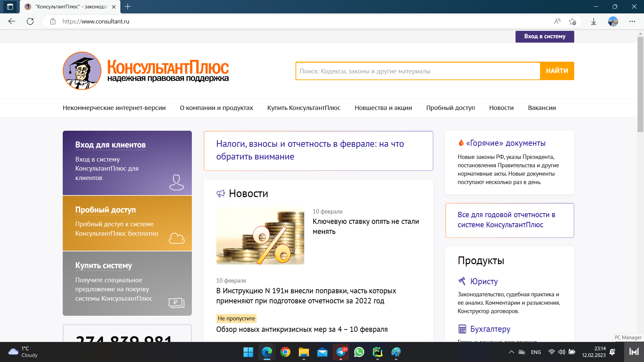
Task: Show hidden system tray icons chevron
Action: click(x=511, y=352)
